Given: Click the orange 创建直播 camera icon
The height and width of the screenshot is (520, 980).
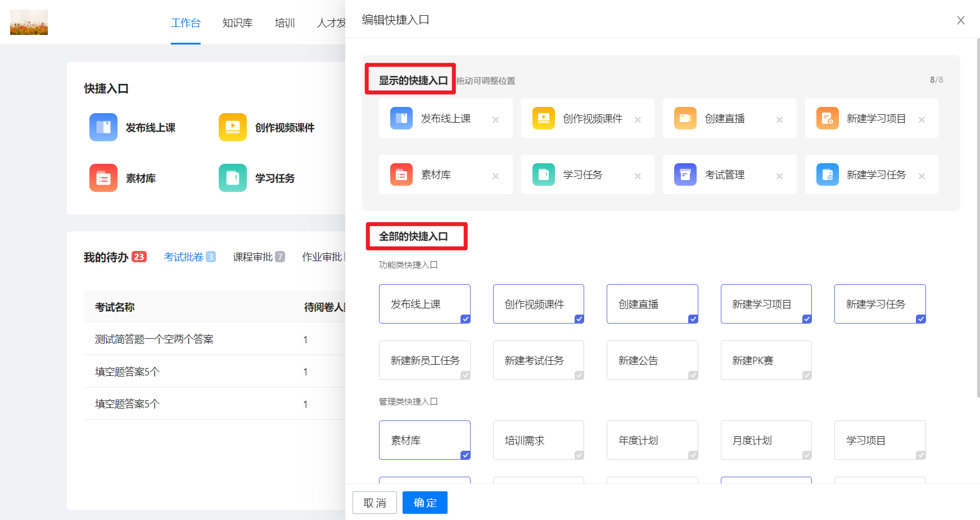Looking at the screenshot, I should coord(685,118).
